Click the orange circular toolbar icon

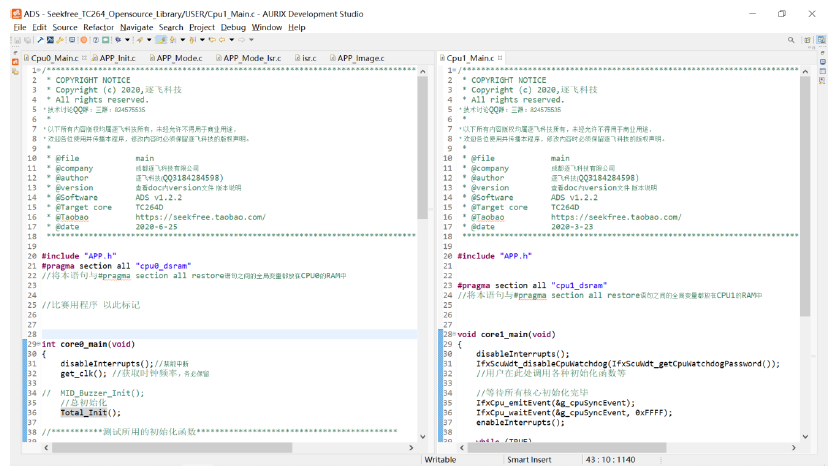click(83, 40)
